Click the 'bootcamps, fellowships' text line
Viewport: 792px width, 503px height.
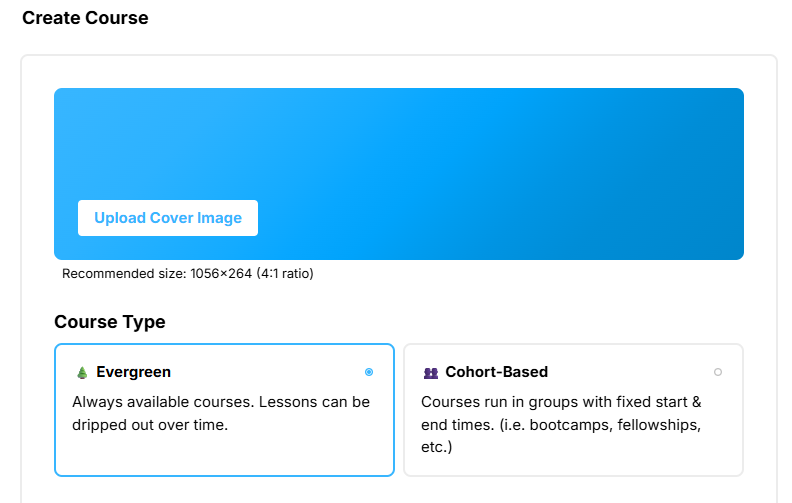coord(561,425)
